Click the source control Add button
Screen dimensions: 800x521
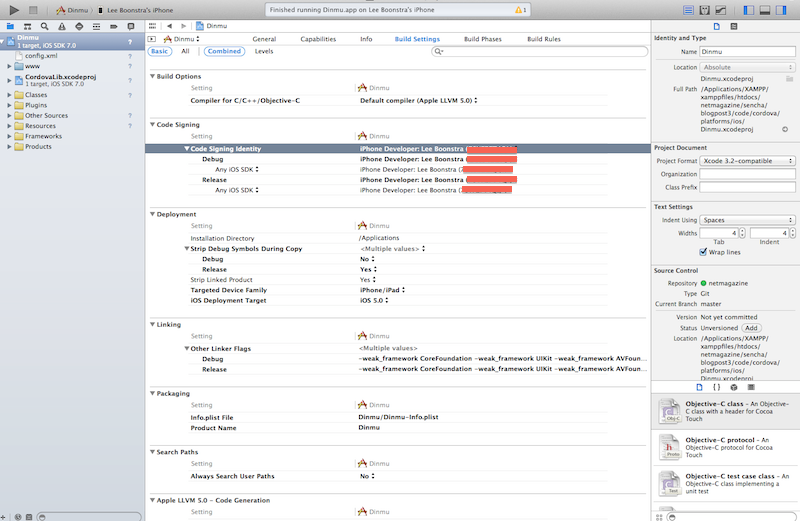(x=751, y=328)
